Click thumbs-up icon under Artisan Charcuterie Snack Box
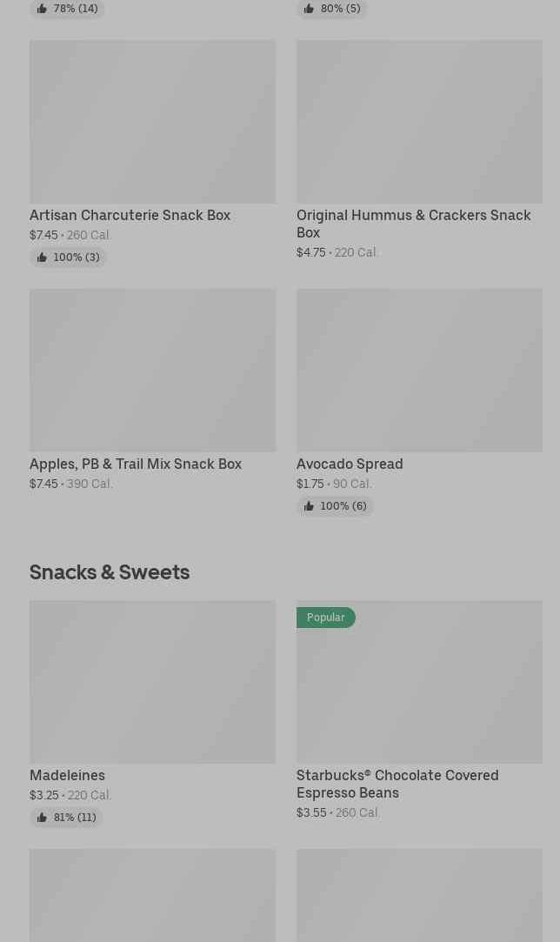The image size is (560, 942). 42,257
